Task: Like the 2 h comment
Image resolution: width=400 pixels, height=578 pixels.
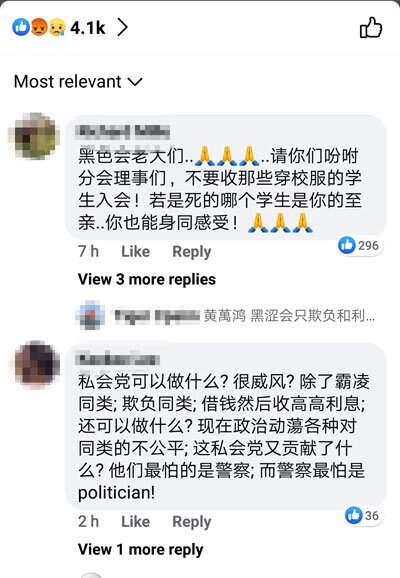Action: pos(135,522)
